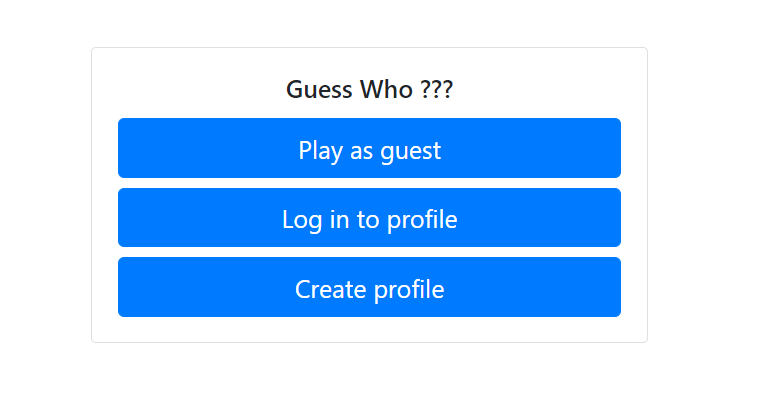The image size is (762, 413).
Task: Click the word profile on the Create profile button
Action: click(x=408, y=289)
